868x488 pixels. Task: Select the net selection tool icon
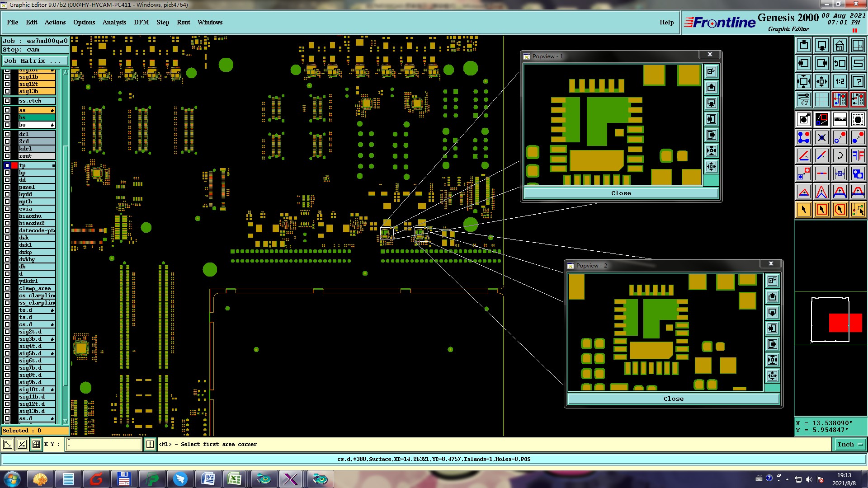pos(858,210)
